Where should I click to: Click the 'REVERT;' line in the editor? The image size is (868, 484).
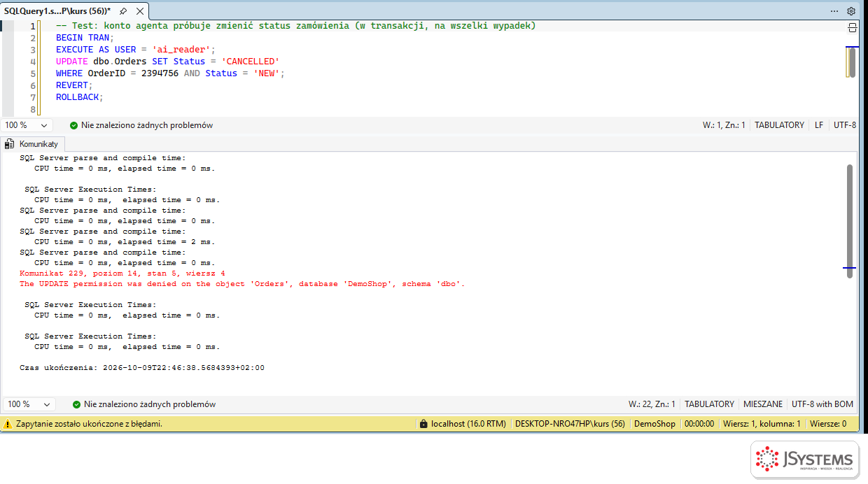pyautogui.click(x=74, y=85)
